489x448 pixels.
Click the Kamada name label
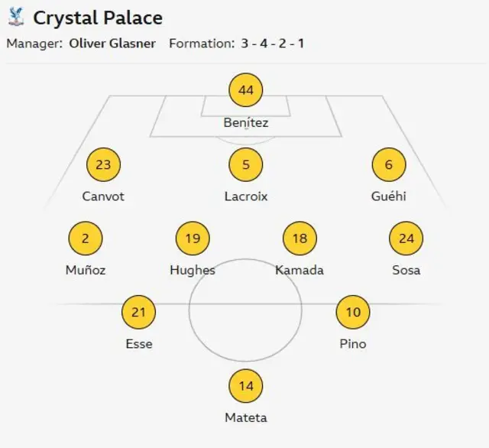tap(300, 270)
